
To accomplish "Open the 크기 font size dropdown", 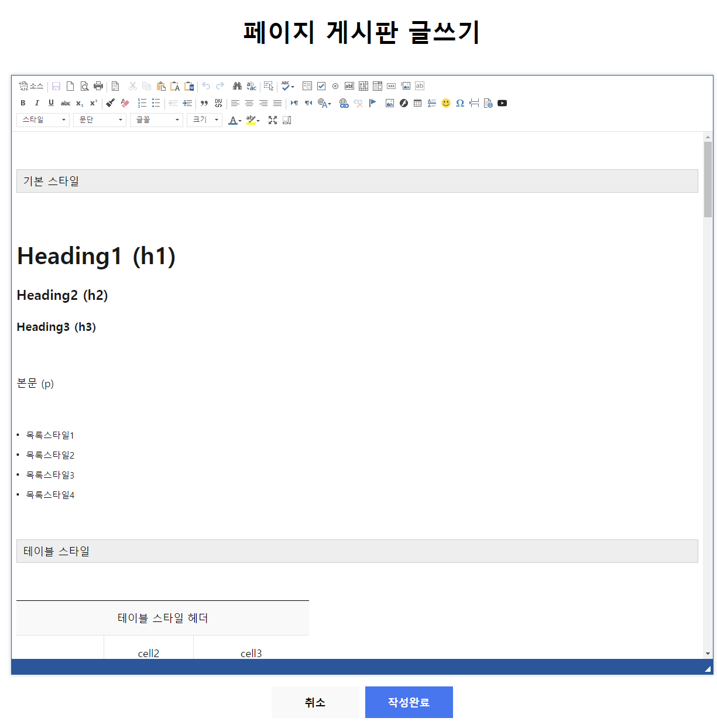I will [205, 120].
